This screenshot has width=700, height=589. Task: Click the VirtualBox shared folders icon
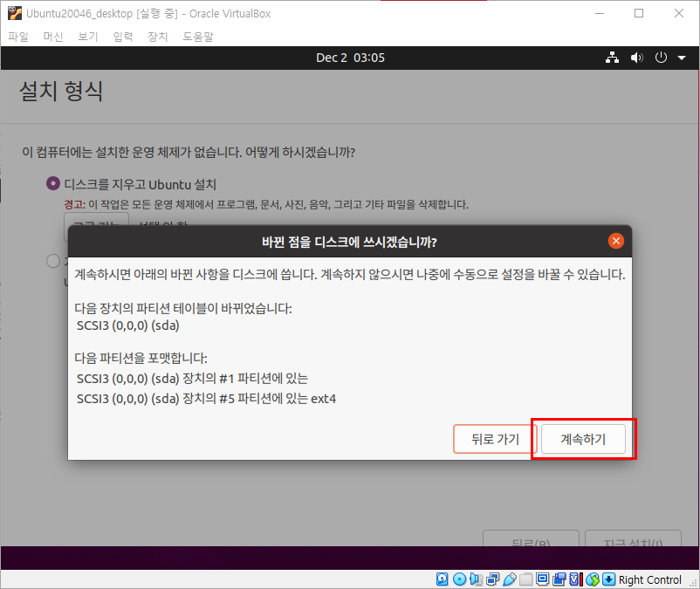tap(526, 579)
